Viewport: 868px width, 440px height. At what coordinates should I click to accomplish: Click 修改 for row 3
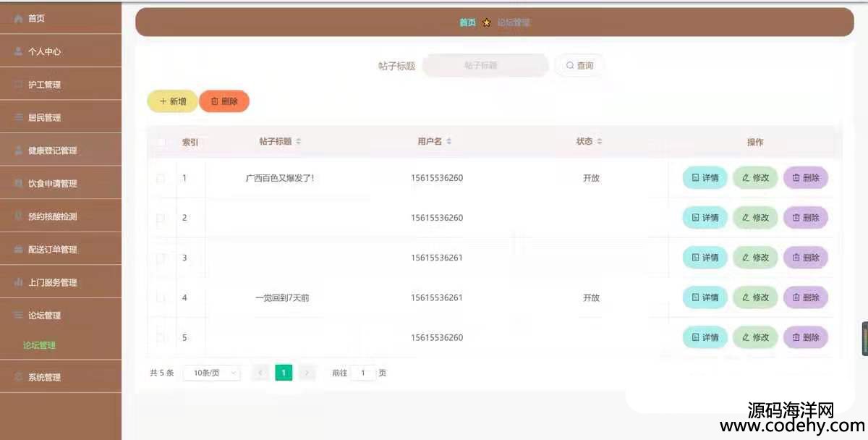[755, 258]
